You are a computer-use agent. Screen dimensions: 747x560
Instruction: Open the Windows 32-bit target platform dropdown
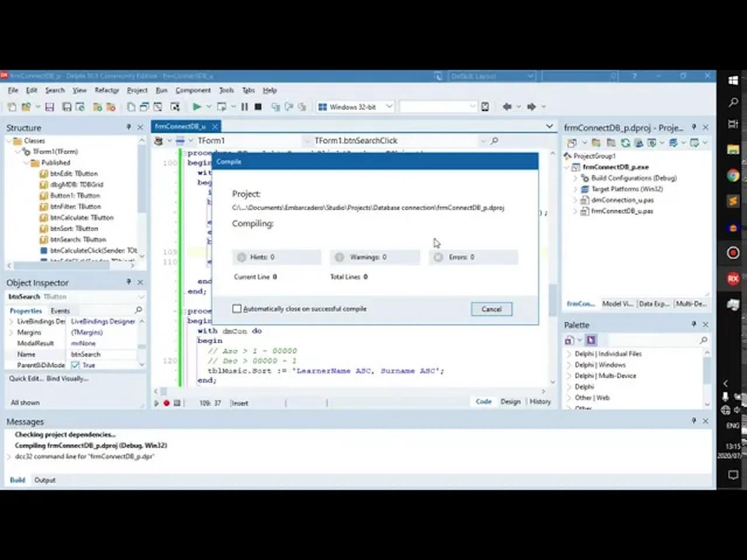(388, 107)
